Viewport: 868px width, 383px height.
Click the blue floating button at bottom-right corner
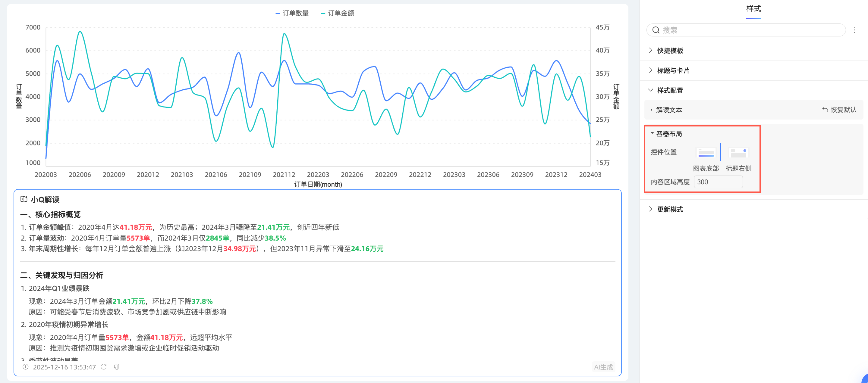(865, 380)
